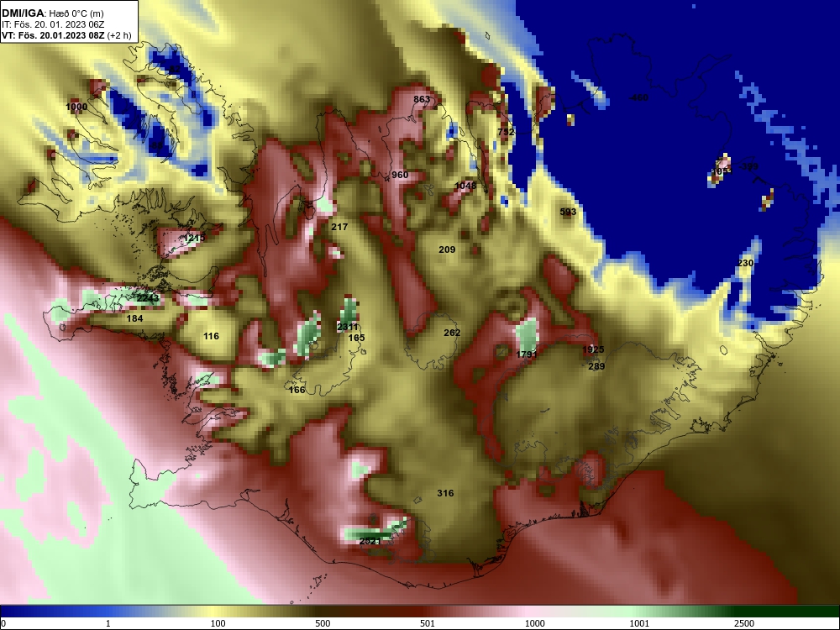Click the map value 1215
Image resolution: width=840 pixels, height=630 pixels.
pos(194,238)
